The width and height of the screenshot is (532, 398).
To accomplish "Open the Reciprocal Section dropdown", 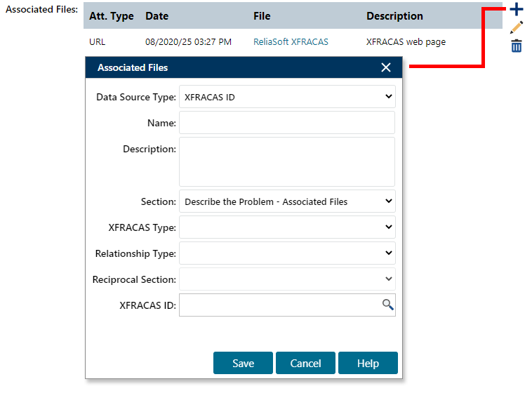I will click(x=287, y=279).
